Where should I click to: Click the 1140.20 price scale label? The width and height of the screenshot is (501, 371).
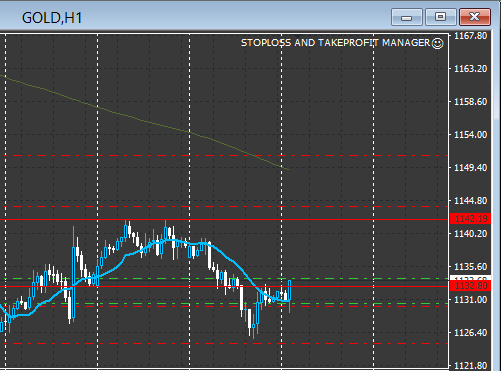point(470,234)
